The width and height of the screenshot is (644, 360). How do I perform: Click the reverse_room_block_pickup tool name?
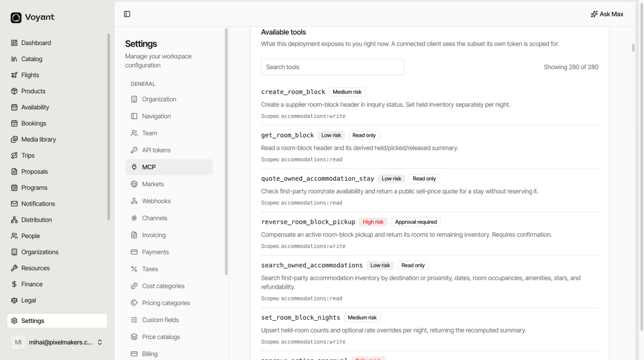(x=308, y=222)
